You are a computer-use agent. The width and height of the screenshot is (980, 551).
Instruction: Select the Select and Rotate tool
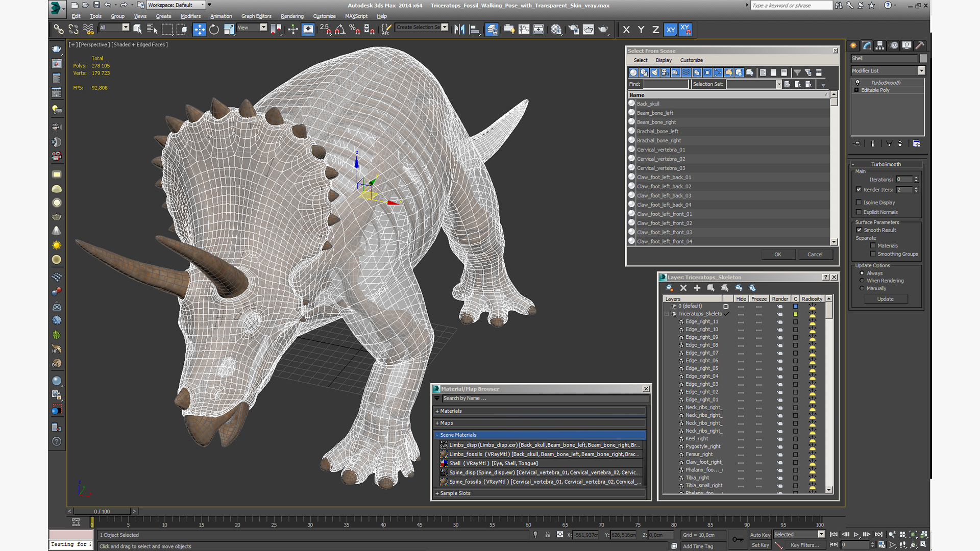point(214,30)
